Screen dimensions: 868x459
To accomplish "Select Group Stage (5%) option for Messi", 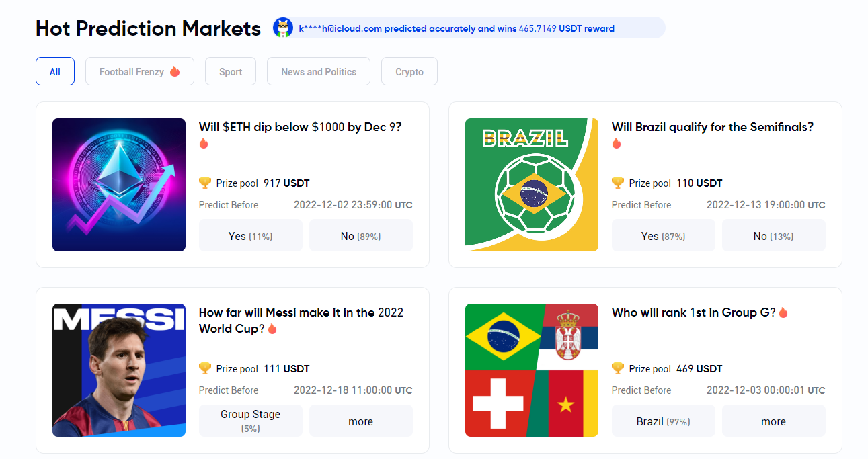I will click(x=250, y=421).
